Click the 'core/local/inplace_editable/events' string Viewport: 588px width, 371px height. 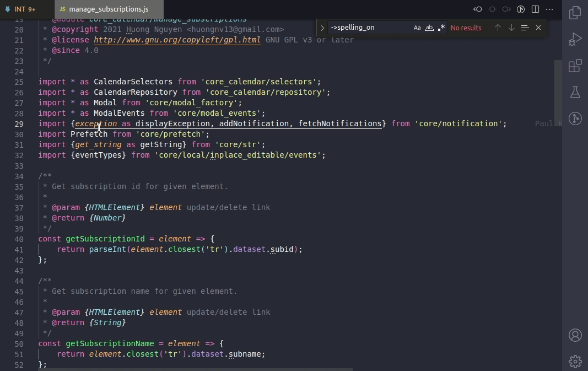pos(238,155)
